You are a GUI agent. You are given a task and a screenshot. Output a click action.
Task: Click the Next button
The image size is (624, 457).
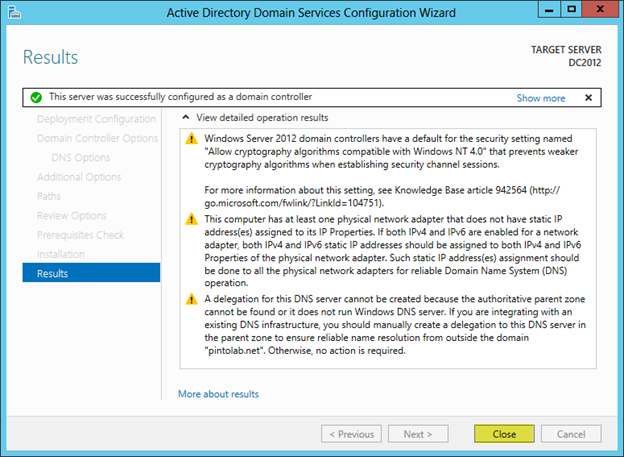click(418, 434)
